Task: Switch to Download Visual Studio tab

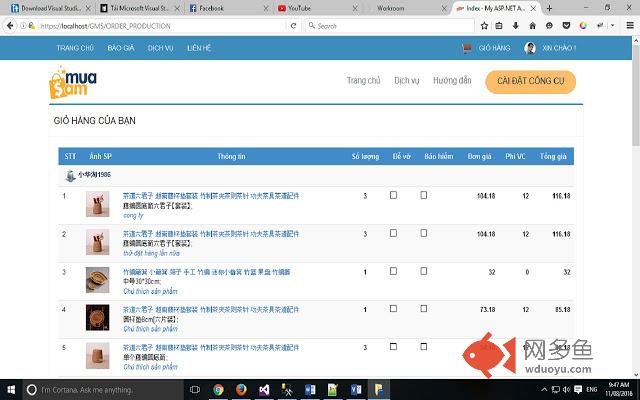Action: [51, 8]
